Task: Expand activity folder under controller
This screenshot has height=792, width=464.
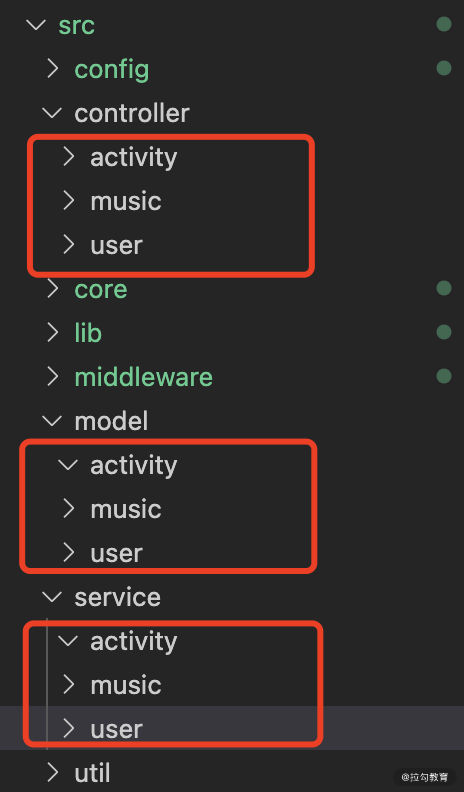Action: [x=69, y=157]
